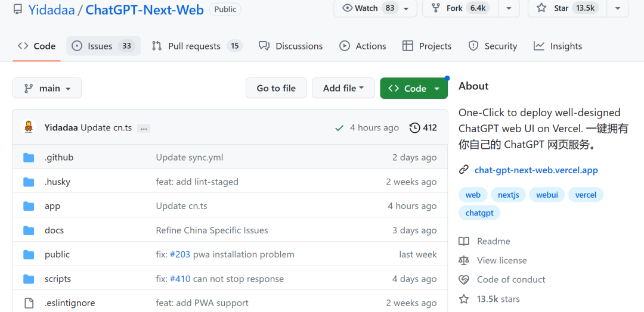Click the Go to file button
644x312 pixels.
pyautogui.click(x=276, y=88)
